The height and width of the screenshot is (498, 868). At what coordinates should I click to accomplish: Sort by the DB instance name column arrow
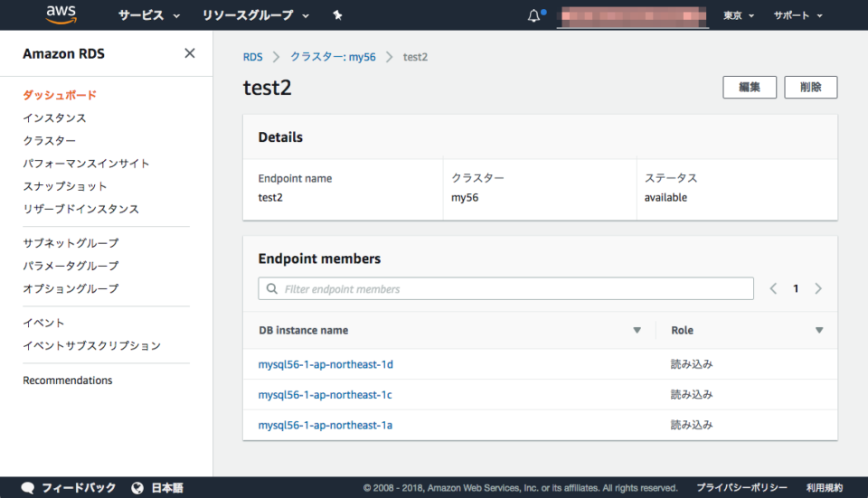(x=637, y=330)
